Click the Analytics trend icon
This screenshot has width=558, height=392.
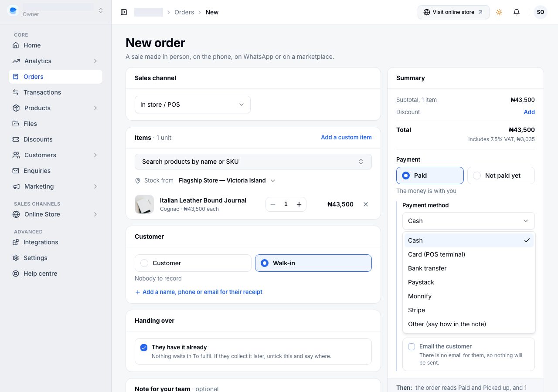pyautogui.click(x=16, y=61)
